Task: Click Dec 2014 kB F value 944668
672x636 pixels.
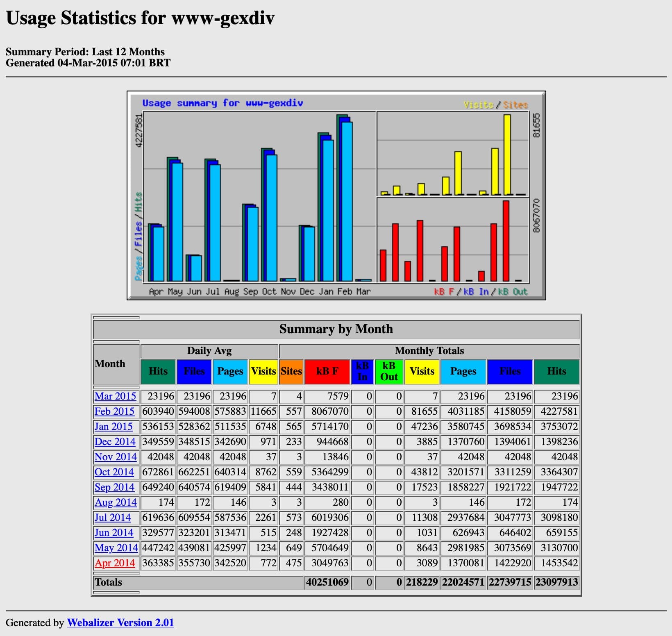Action: tap(332, 442)
